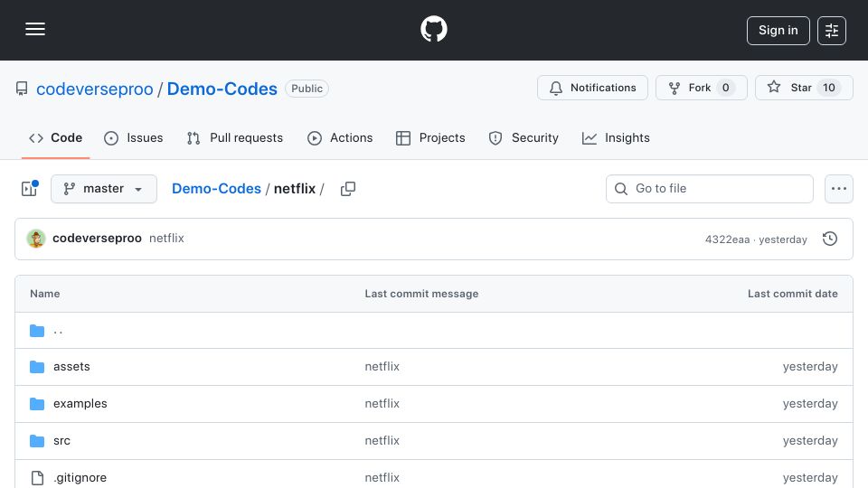The width and height of the screenshot is (868, 488).
Task: Open the Insights tab
Action: point(616,137)
